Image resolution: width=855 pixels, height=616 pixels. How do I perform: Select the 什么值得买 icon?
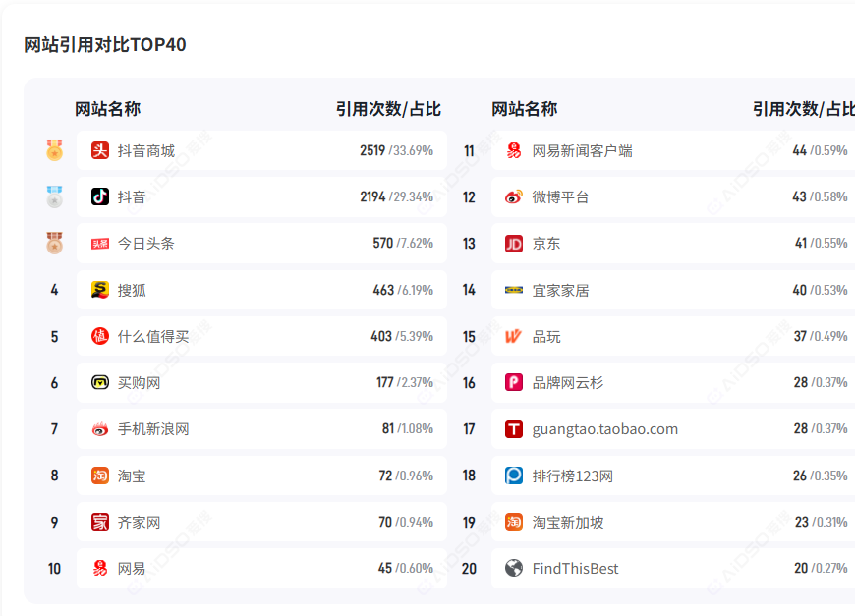pyautogui.click(x=101, y=335)
